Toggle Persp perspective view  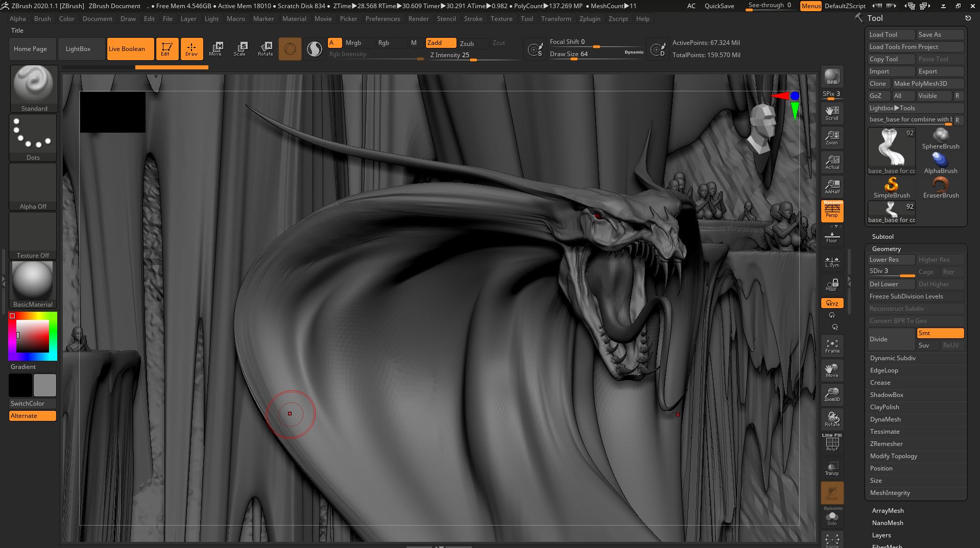click(832, 211)
